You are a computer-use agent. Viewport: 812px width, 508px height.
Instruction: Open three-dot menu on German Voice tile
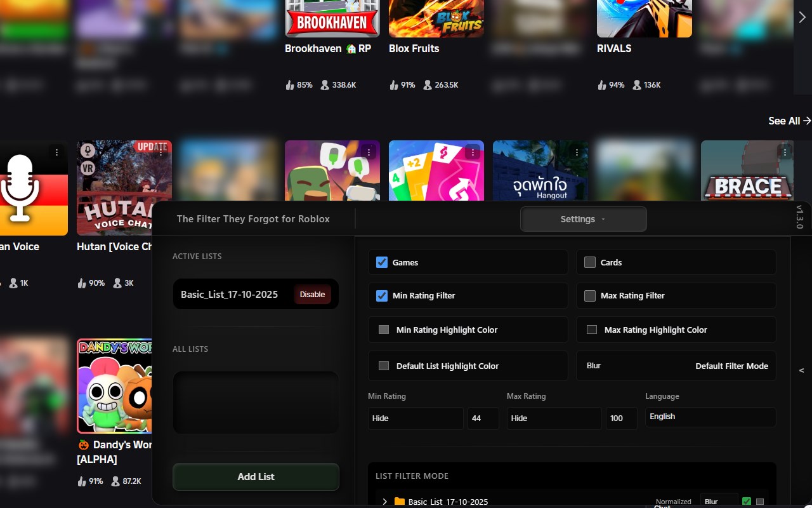57,152
